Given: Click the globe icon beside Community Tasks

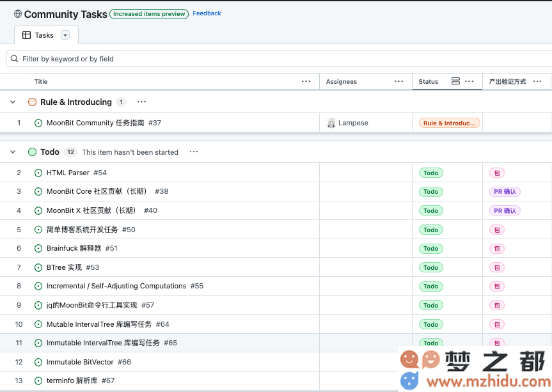Looking at the screenshot, I should [x=18, y=13].
